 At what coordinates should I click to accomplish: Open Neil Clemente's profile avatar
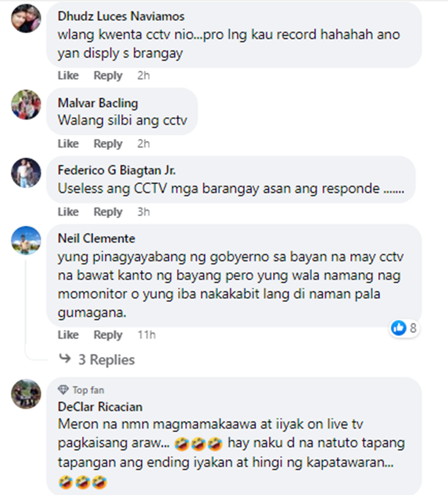pyautogui.click(x=26, y=240)
